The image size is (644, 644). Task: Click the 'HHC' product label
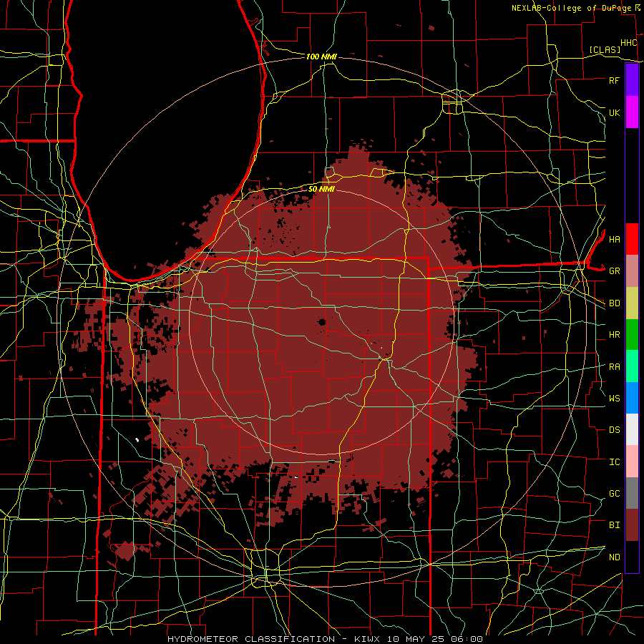coord(628,43)
